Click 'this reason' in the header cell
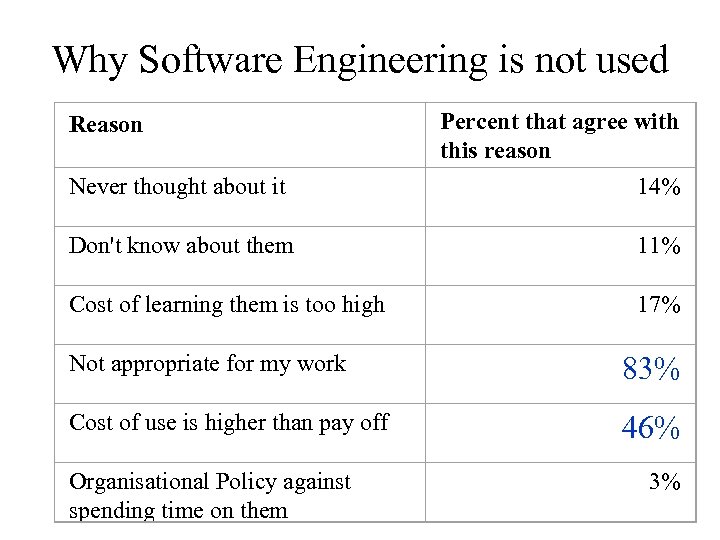Screen dimensions: 720x540 pyautogui.click(x=495, y=151)
